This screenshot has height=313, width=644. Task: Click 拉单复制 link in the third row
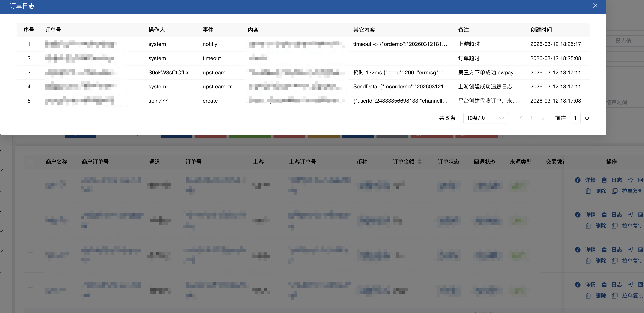632,261
